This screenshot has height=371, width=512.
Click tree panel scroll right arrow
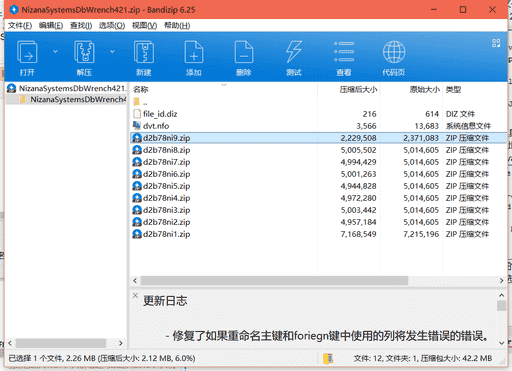pyautogui.click(x=121, y=343)
